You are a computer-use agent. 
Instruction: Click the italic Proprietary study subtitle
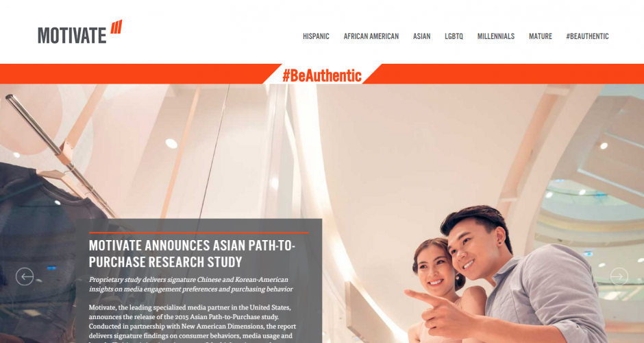[x=190, y=284]
